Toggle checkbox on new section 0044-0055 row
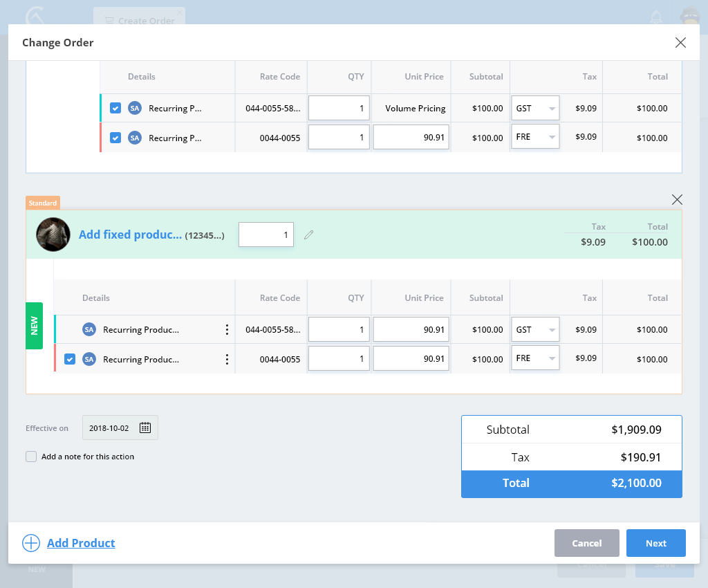The height and width of the screenshot is (588, 708). 70,360
